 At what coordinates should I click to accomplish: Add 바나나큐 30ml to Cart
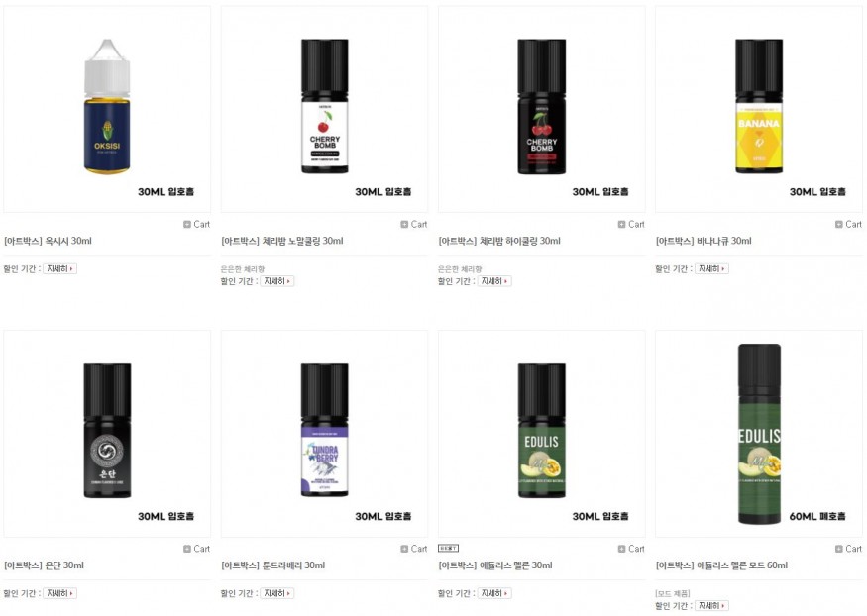click(849, 224)
